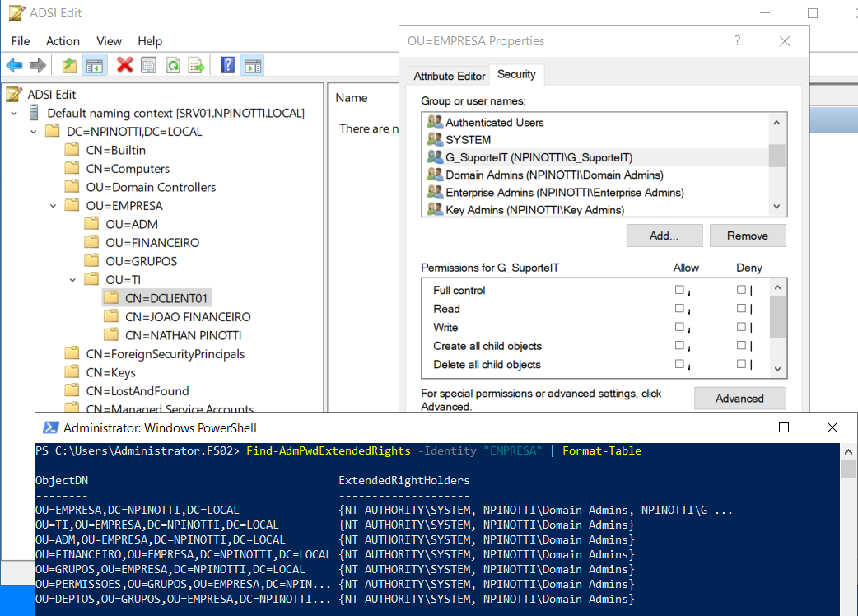Screen dimensions: 858x616
Task: Open Advanced security settings
Action: [x=739, y=399]
